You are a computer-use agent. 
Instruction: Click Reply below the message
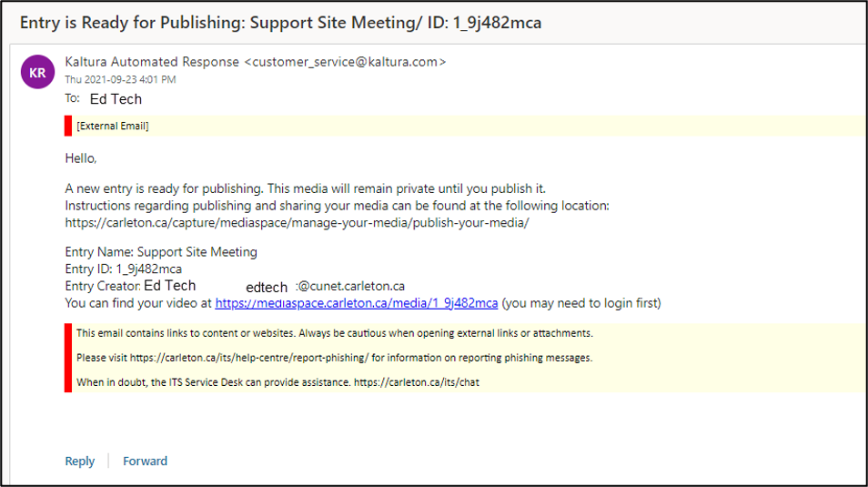click(80, 461)
